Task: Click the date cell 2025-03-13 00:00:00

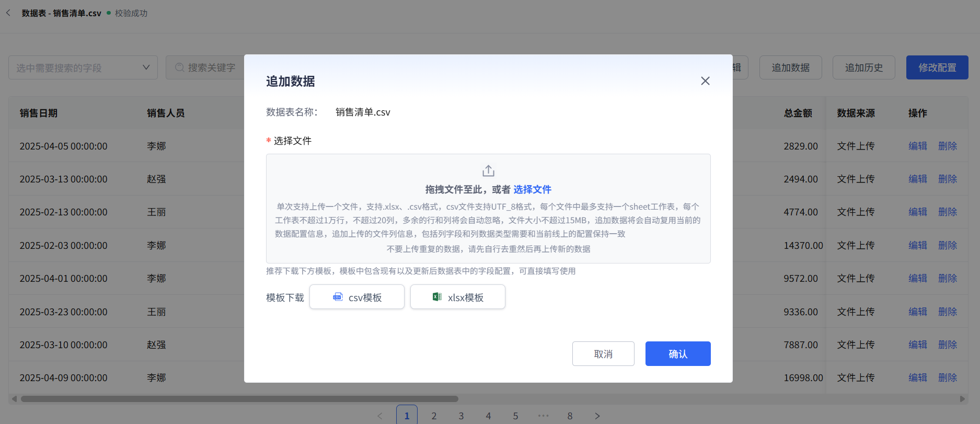Action: click(63, 179)
